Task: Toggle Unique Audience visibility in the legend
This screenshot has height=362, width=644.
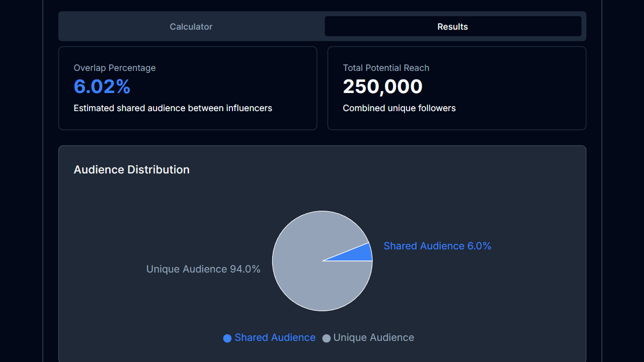Action: point(368,337)
